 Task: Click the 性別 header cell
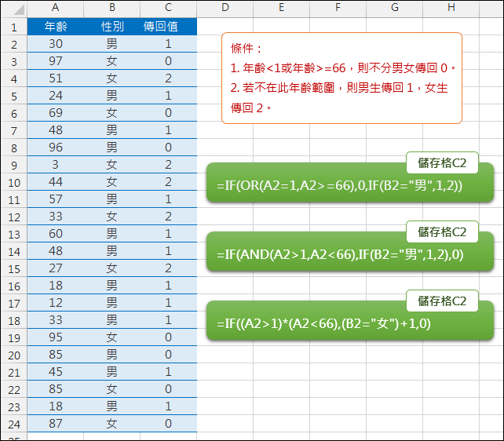coord(111,27)
